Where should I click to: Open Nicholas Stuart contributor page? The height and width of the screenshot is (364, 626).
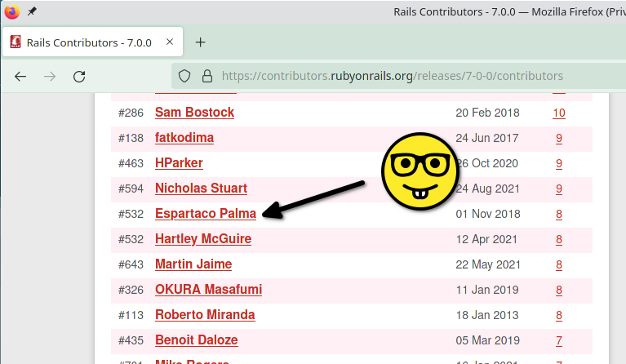(201, 189)
